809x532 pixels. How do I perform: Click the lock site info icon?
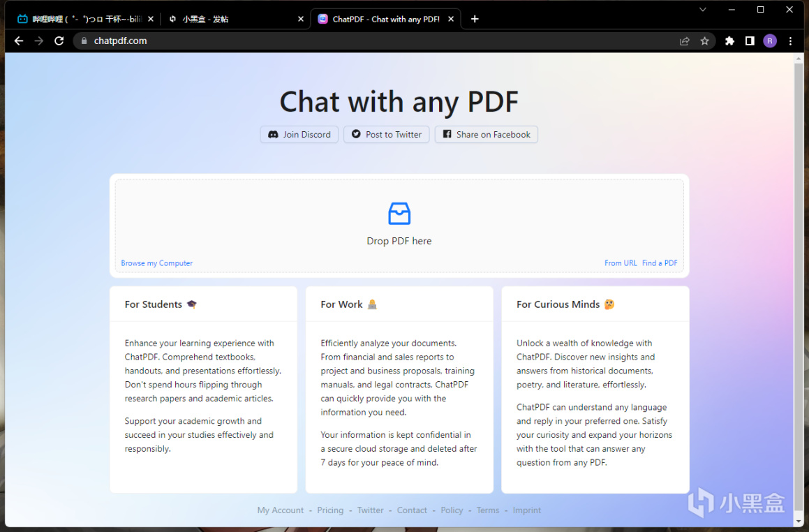pos(84,40)
